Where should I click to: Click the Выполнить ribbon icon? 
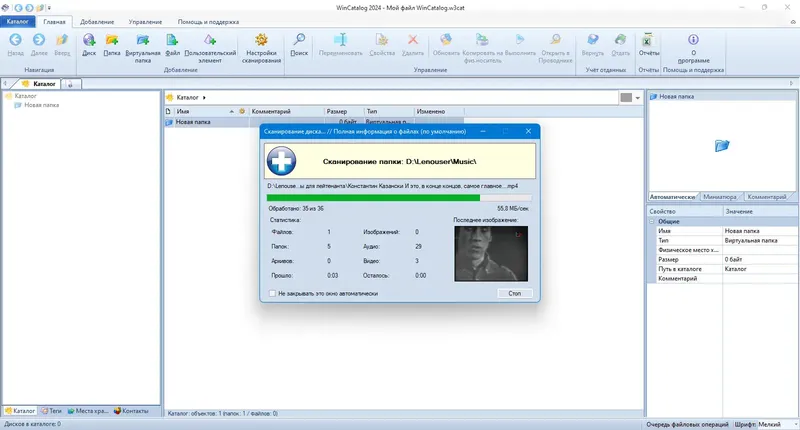click(x=520, y=40)
